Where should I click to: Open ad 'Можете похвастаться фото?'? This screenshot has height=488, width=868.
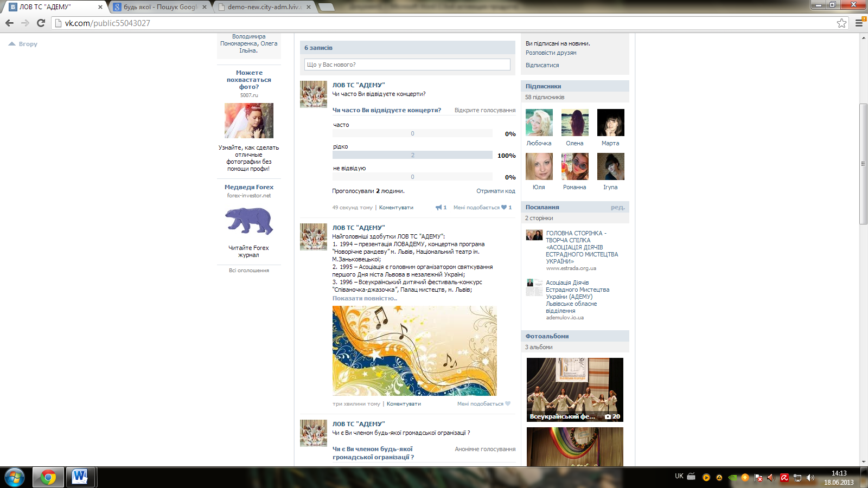[249, 80]
